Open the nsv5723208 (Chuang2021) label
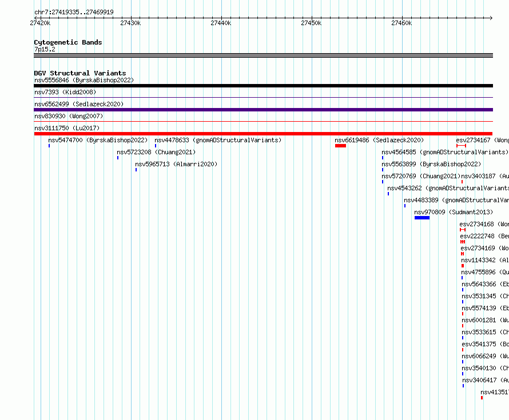Viewport: 509px width, 420px height. (156, 152)
